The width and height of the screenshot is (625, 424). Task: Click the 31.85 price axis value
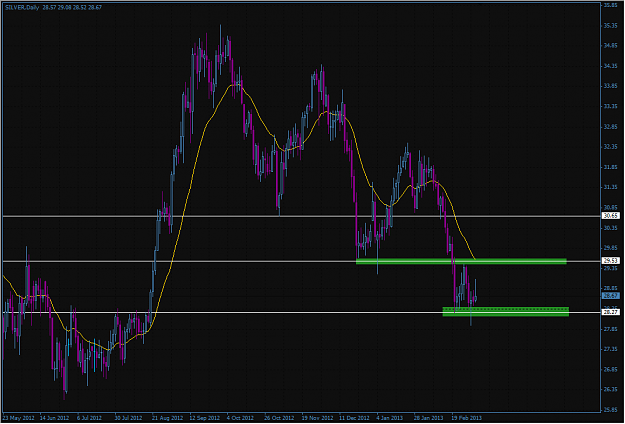(x=611, y=167)
